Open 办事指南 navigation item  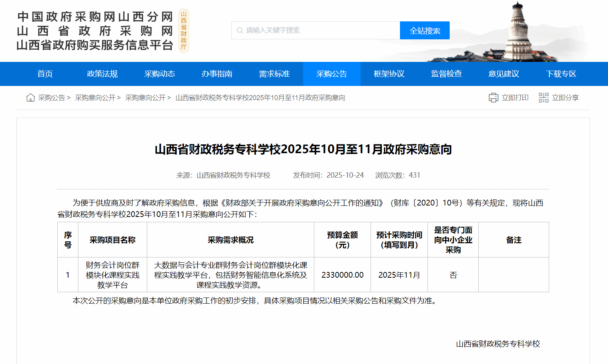coord(217,74)
